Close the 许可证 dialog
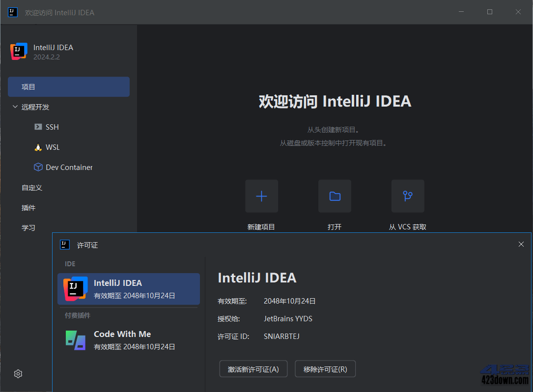Image resolution: width=533 pixels, height=392 pixels. pos(521,244)
